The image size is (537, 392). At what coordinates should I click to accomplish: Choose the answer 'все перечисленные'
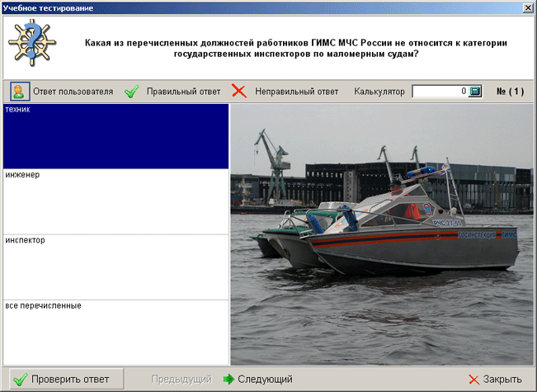[x=115, y=333]
